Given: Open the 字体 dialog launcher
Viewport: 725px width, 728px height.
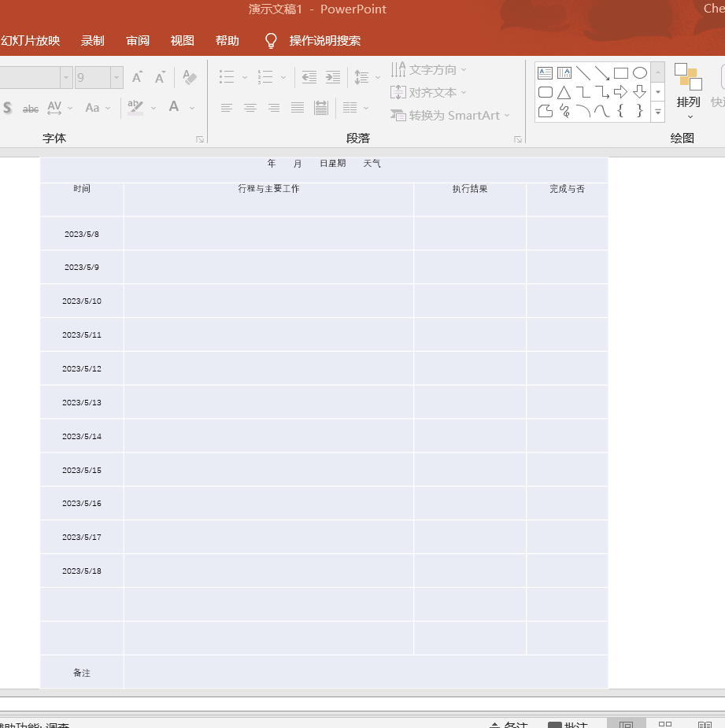Looking at the screenshot, I should [199, 139].
